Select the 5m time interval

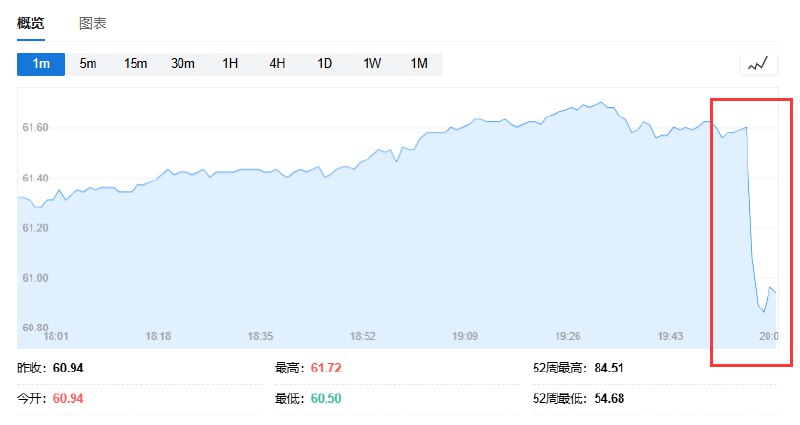88,64
